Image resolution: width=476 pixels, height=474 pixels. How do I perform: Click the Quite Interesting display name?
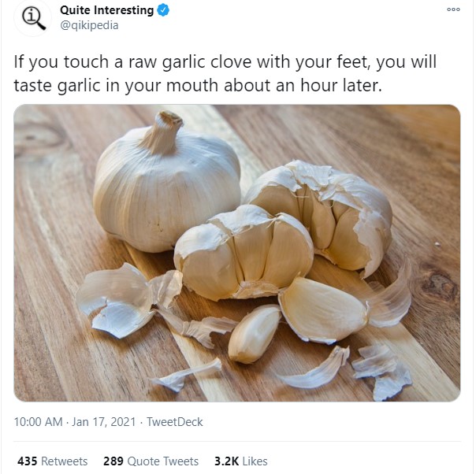106,11
